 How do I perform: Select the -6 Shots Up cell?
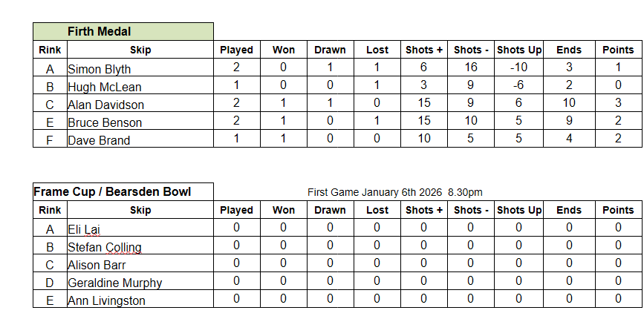(x=518, y=86)
